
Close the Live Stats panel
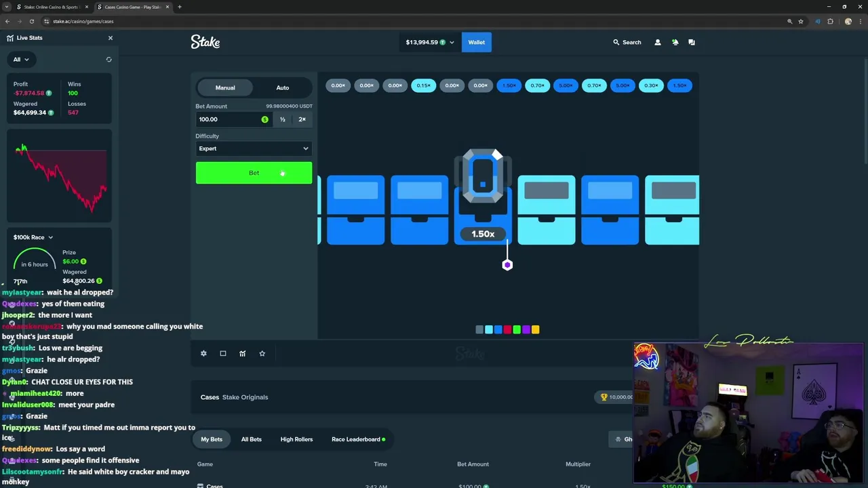pyautogui.click(x=111, y=38)
